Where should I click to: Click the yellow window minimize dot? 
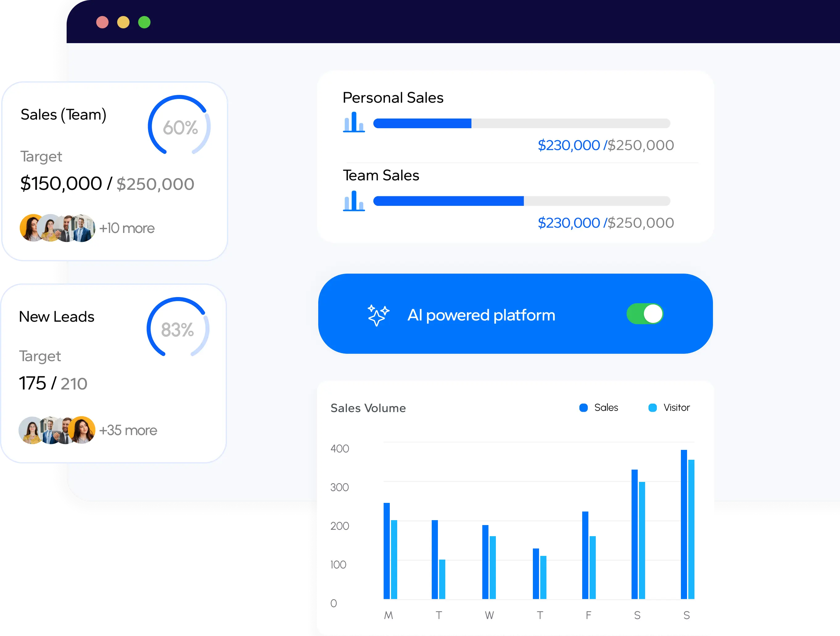123,22
